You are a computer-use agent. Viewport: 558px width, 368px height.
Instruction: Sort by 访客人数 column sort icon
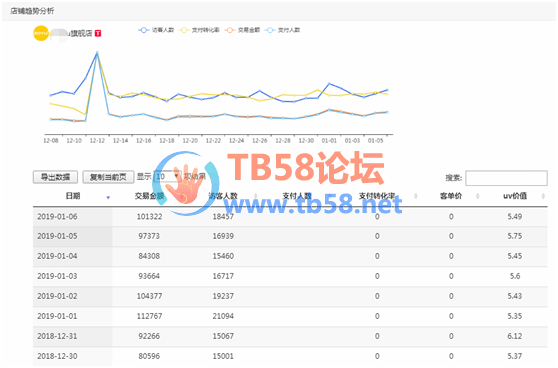click(256, 196)
